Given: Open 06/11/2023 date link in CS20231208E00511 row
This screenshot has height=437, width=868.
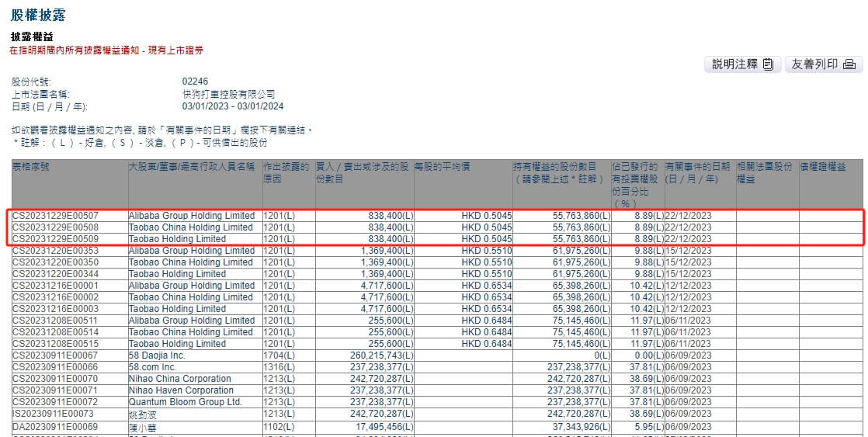Looking at the screenshot, I should pos(688,321).
